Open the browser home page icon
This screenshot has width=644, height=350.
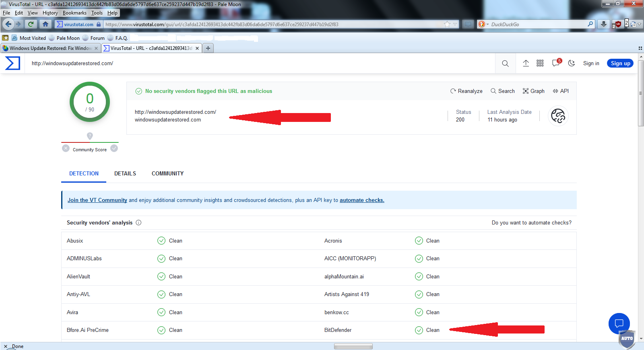[45, 24]
